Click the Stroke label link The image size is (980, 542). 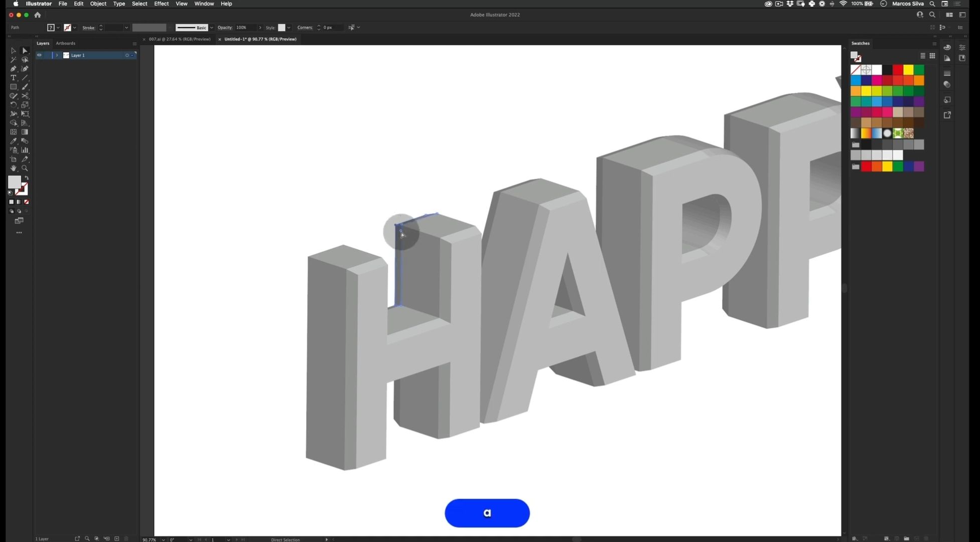pyautogui.click(x=89, y=28)
